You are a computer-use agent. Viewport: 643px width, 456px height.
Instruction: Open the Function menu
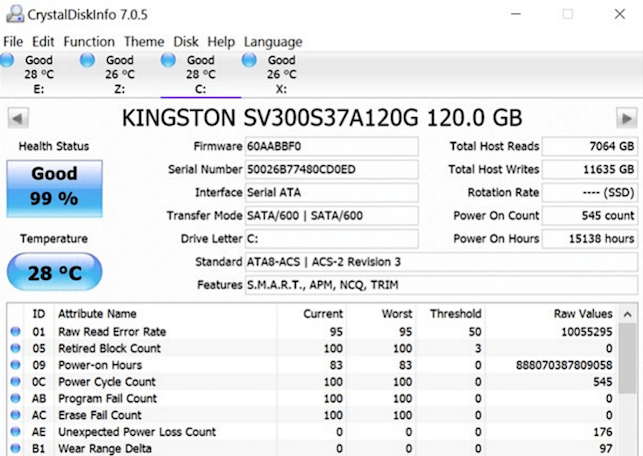89,42
